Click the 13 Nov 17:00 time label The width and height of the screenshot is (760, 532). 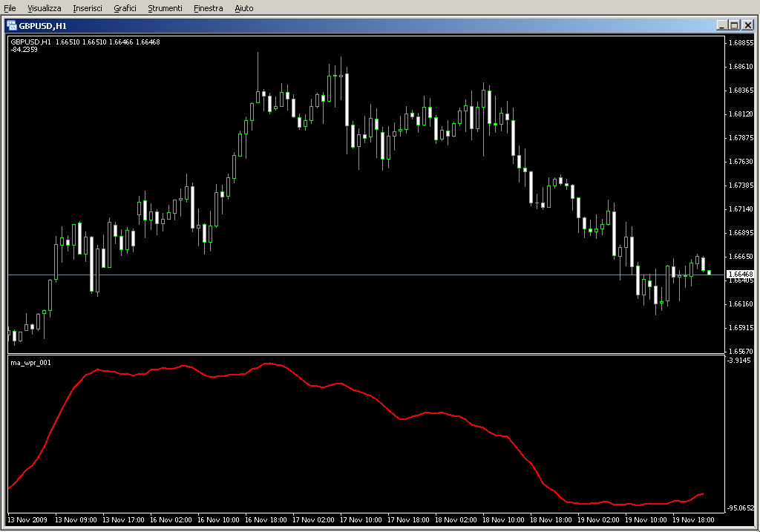(123, 520)
